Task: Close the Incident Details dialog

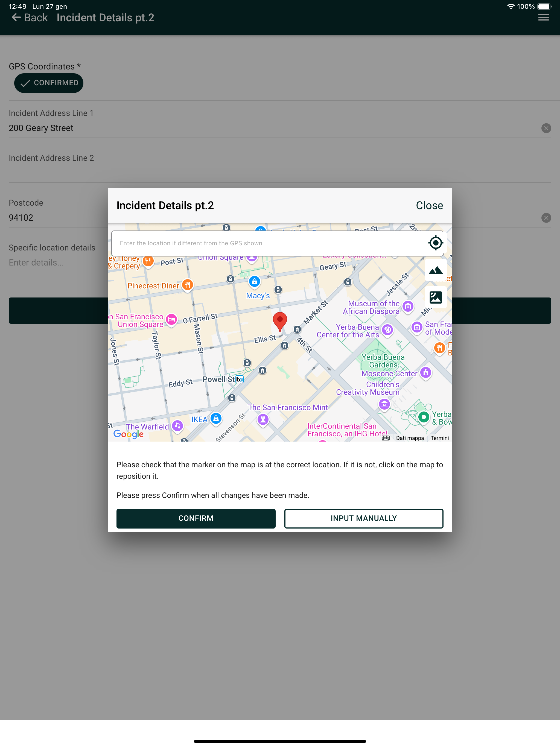Action: click(429, 205)
